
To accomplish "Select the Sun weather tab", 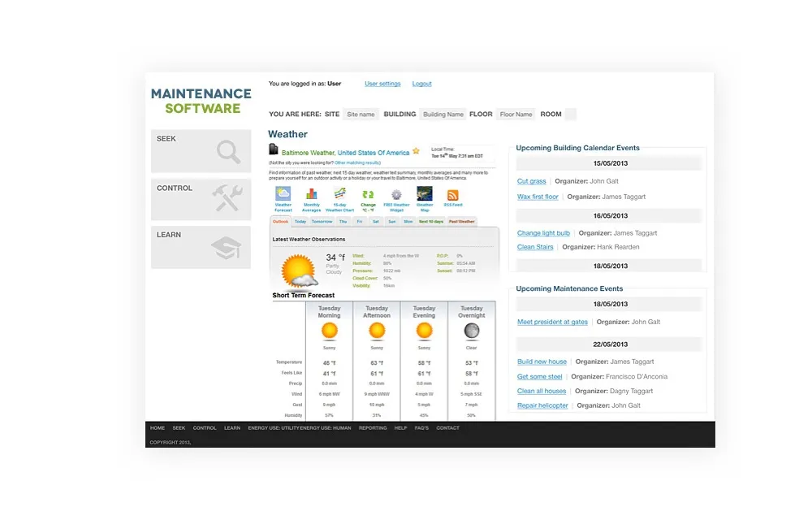I will point(392,222).
